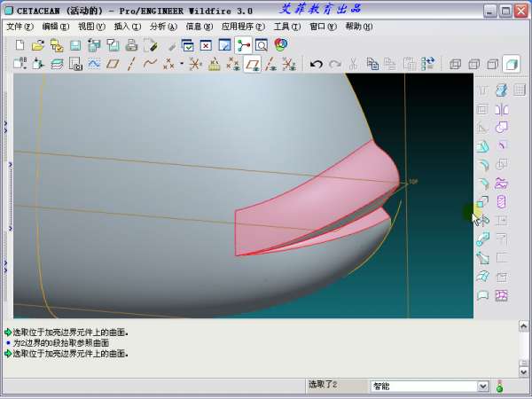The image size is (532, 399).
Task: Copy the selected items icon
Action: pyautogui.click(x=372, y=64)
